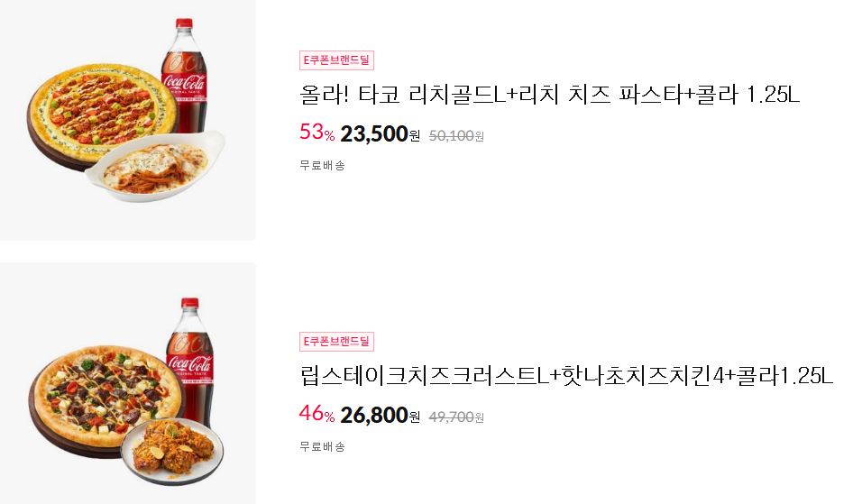Click the cheese pasta dish in the first photo

coord(155,166)
